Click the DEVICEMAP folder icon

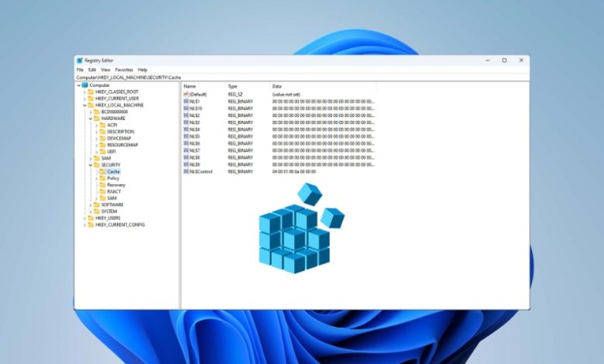pos(102,139)
